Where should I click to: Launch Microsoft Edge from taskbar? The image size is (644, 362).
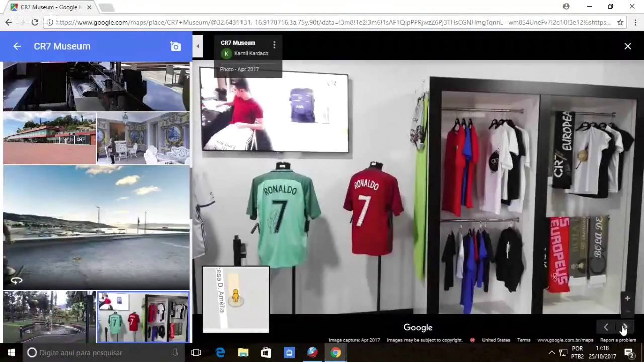point(220,353)
